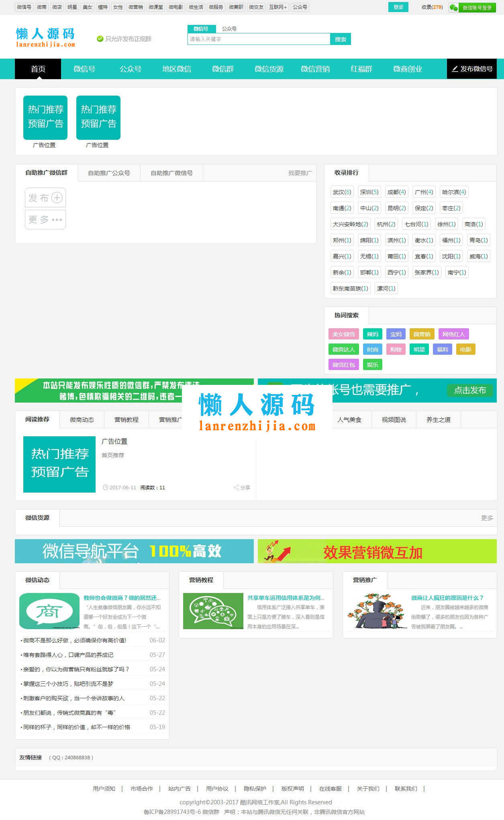The width and height of the screenshot is (504, 820).
Task: Open 地区微信 navigation item
Action: [177, 69]
